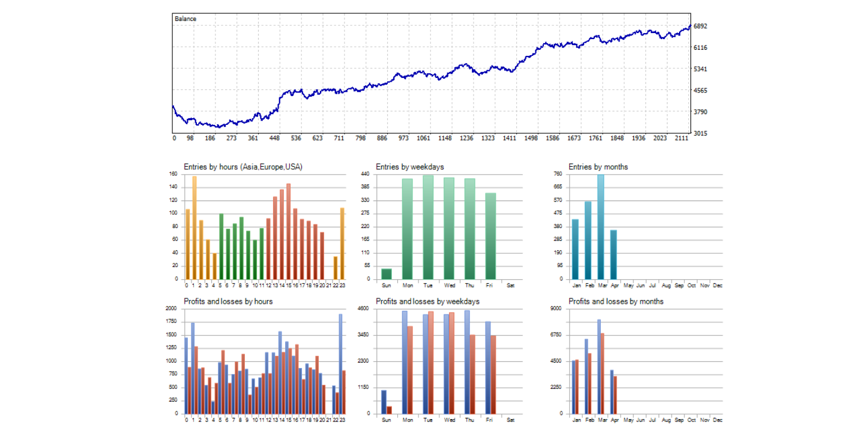Image resolution: width=868 pixels, height=434 pixels.
Task: Click the 3015 value on Balance axis
Action: click(701, 134)
